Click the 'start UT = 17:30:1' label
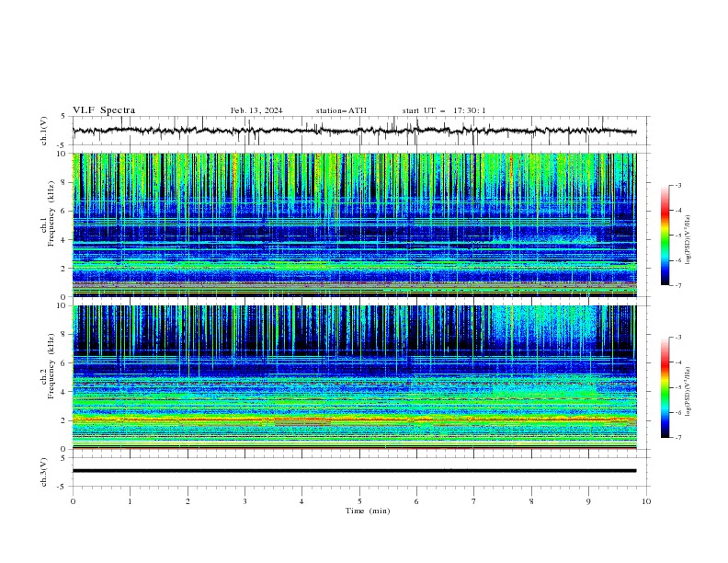 [x=444, y=110]
